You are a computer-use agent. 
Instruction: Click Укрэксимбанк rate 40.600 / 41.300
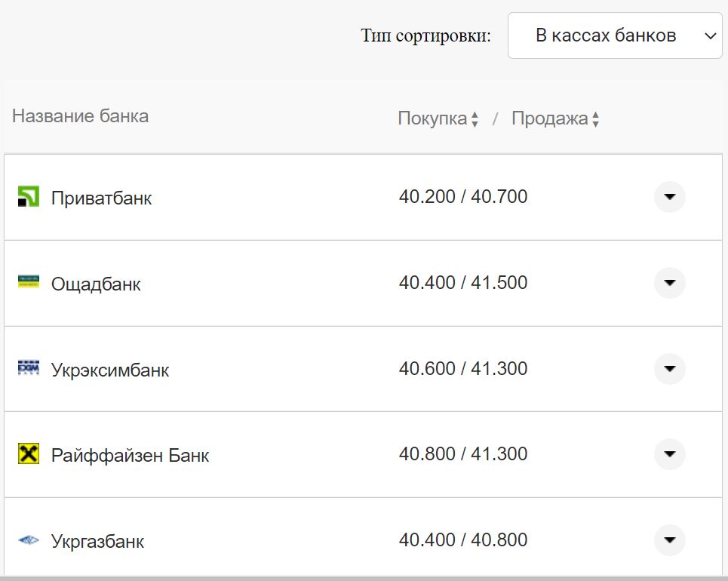point(463,369)
